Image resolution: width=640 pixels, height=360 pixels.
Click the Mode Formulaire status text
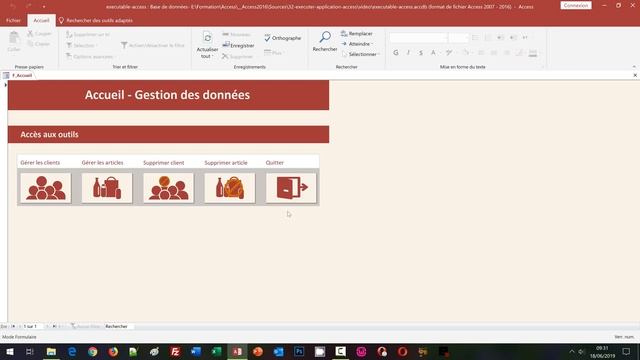point(19,337)
